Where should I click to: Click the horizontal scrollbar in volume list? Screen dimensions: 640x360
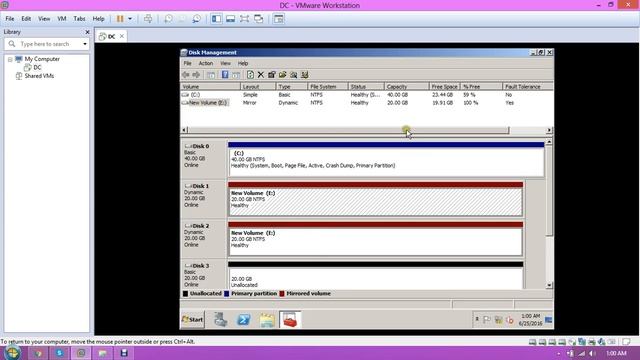tap(348, 130)
